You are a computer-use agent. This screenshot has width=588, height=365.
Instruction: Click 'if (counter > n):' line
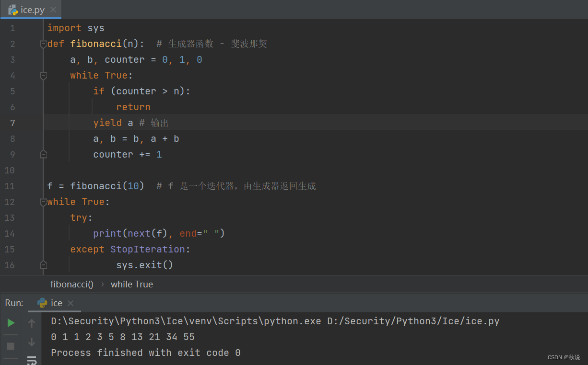(142, 91)
